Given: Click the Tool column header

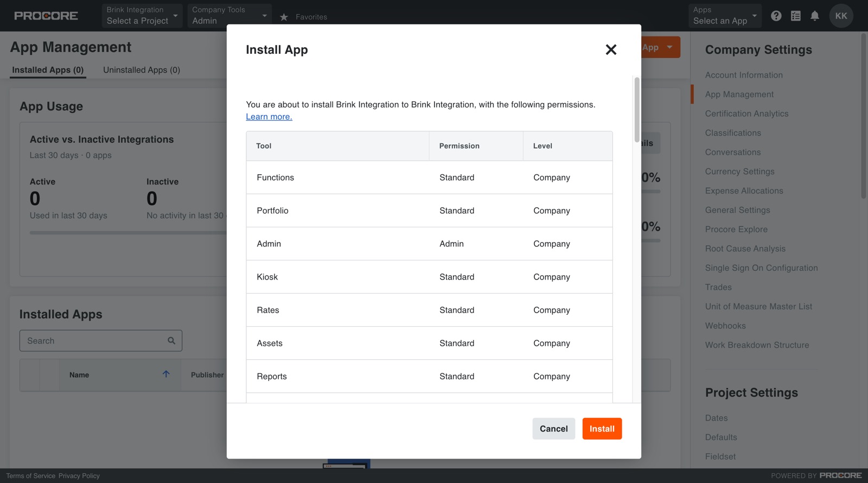Looking at the screenshot, I should (x=337, y=146).
